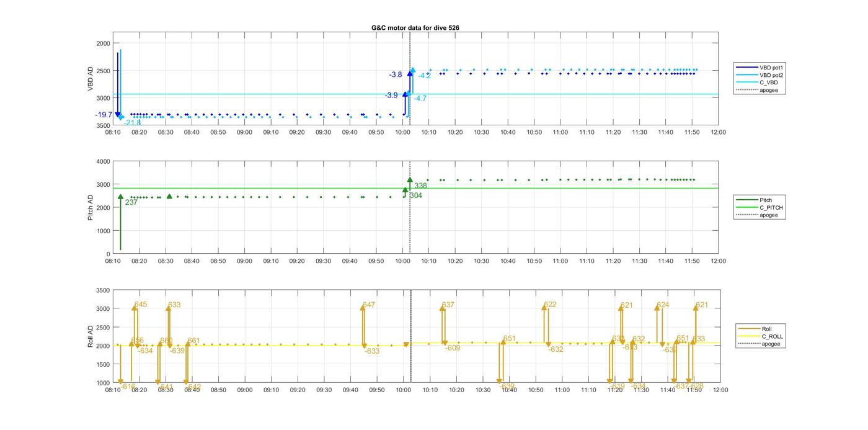Image resolution: width=868 pixels, height=430 pixels.
Task: Click the "645" roll data label
Action: (141, 305)
